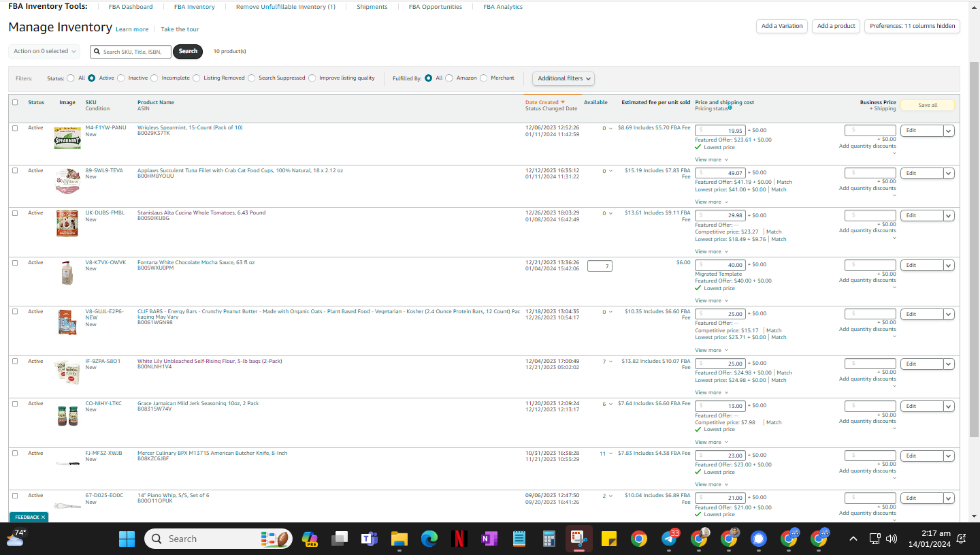Open Fontana Mocha Sauce product thumbnail
This screenshot has width=980, height=555.
coord(67,272)
